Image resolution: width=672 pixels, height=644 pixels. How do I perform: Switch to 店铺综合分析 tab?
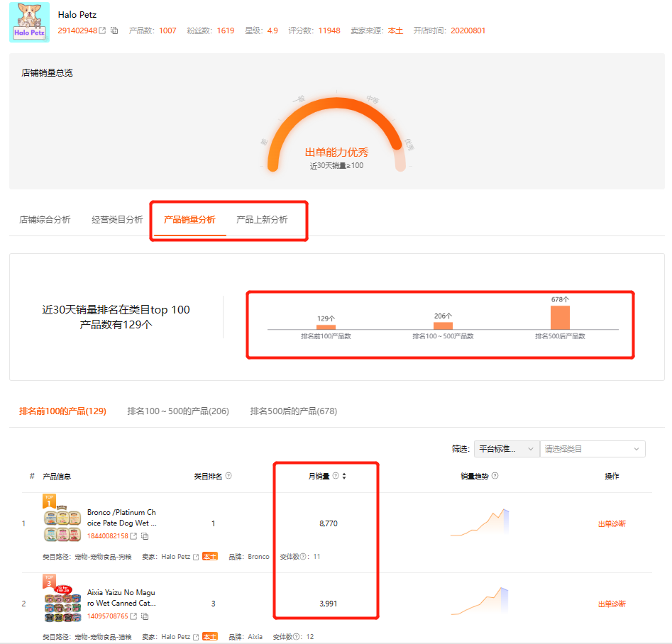click(45, 219)
